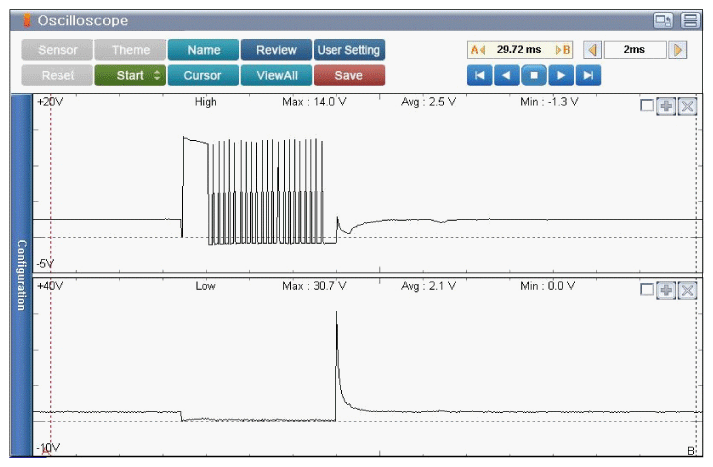Stop waveform playback
This screenshot has height=467, width=713.
[x=534, y=75]
